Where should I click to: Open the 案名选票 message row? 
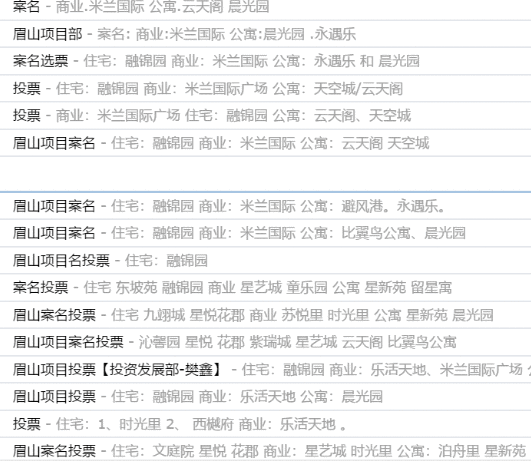(266, 61)
